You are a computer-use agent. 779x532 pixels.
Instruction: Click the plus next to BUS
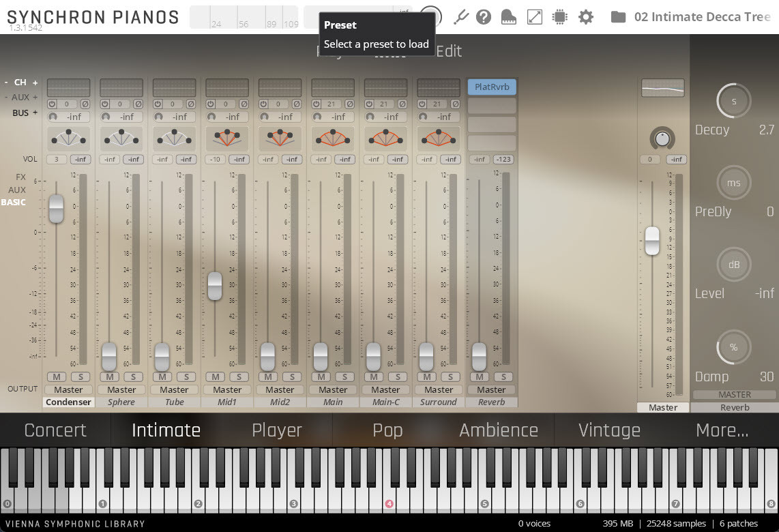[35, 113]
